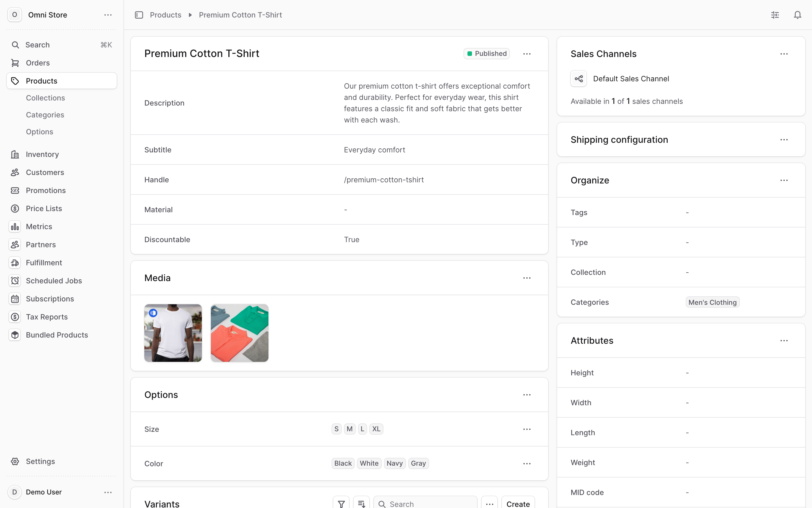The image size is (812, 508).
Task: Click the Gray color chip
Action: point(418,463)
